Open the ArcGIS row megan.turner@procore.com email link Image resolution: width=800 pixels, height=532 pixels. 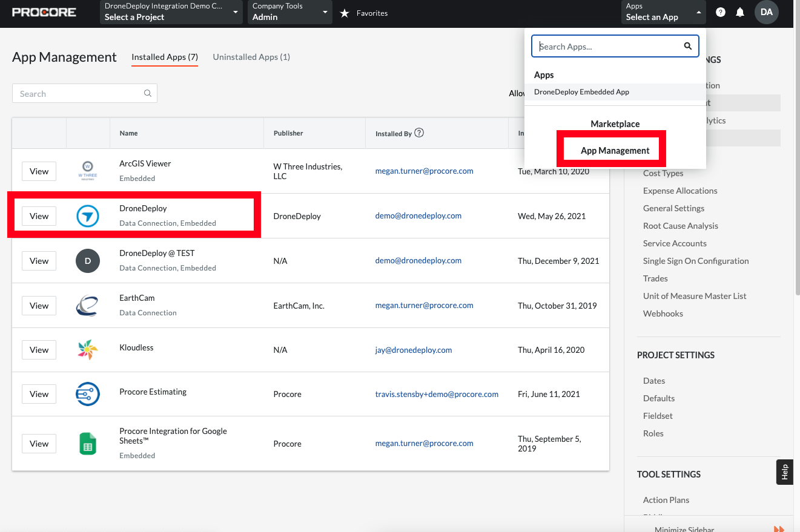[x=424, y=171]
